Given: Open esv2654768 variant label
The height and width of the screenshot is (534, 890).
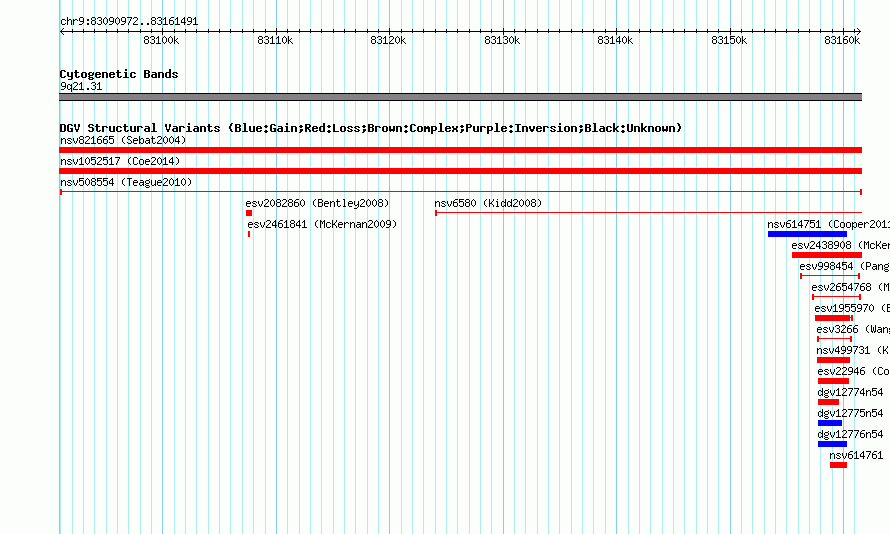Looking at the screenshot, I should click(850, 287).
